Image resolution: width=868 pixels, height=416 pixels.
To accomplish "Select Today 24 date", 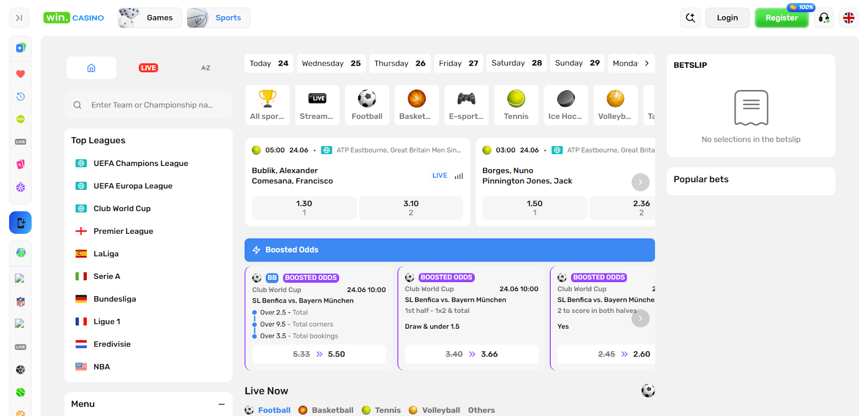I will [269, 63].
